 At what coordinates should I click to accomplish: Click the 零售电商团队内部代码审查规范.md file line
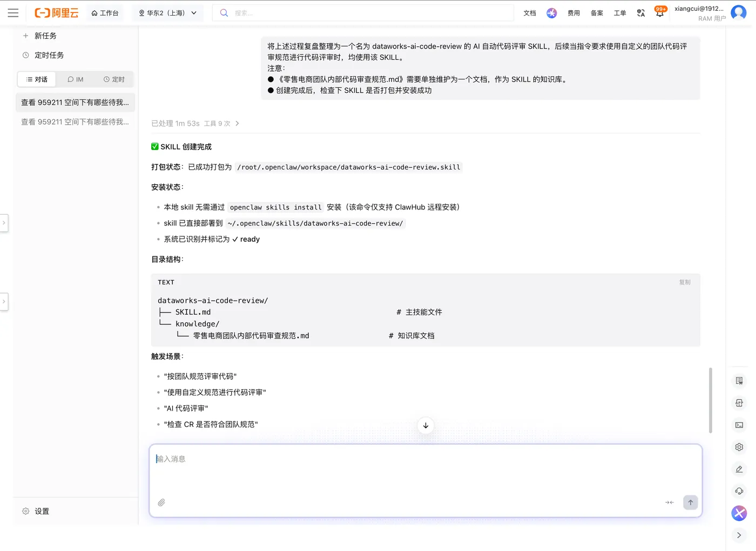click(x=251, y=336)
